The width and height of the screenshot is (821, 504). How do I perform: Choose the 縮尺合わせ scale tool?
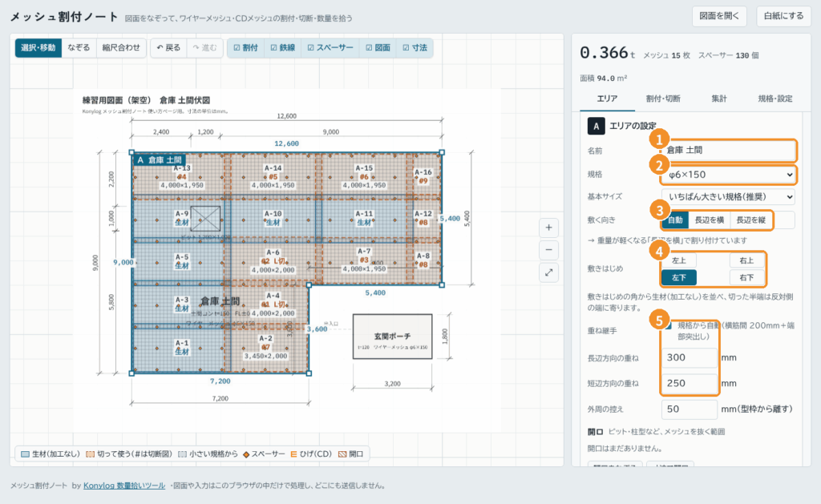pyautogui.click(x=121, y=47)
